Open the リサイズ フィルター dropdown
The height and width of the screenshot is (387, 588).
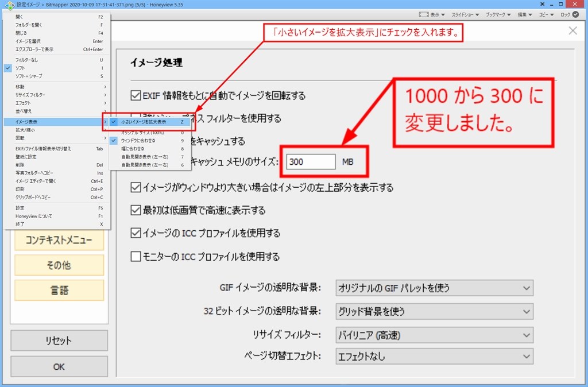(x=434, y=335)
